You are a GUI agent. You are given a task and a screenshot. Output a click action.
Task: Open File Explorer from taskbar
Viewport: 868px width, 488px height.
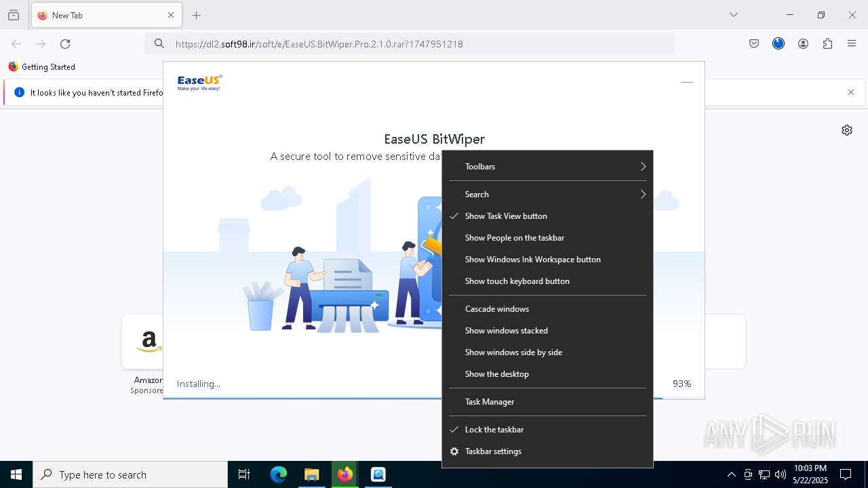(311, 474)
